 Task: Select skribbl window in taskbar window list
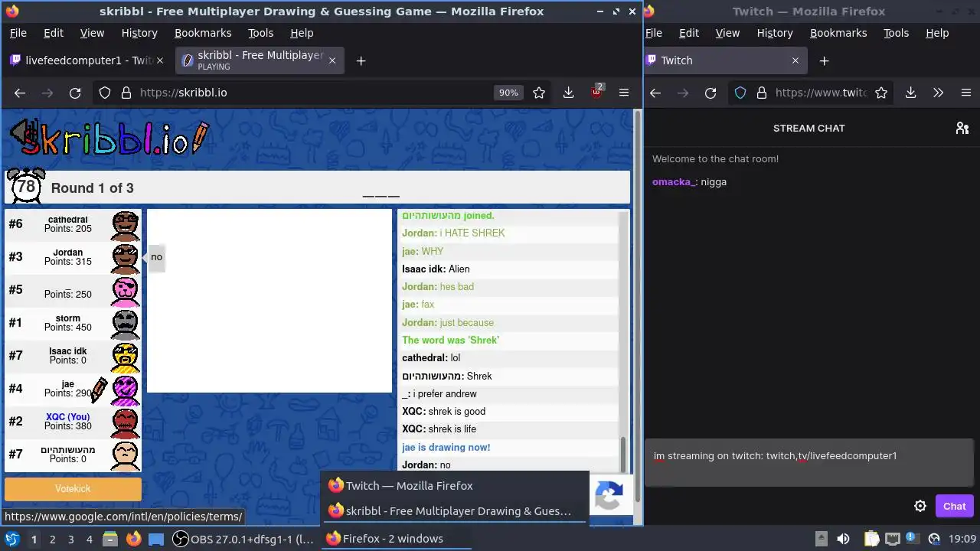point(455,510)
